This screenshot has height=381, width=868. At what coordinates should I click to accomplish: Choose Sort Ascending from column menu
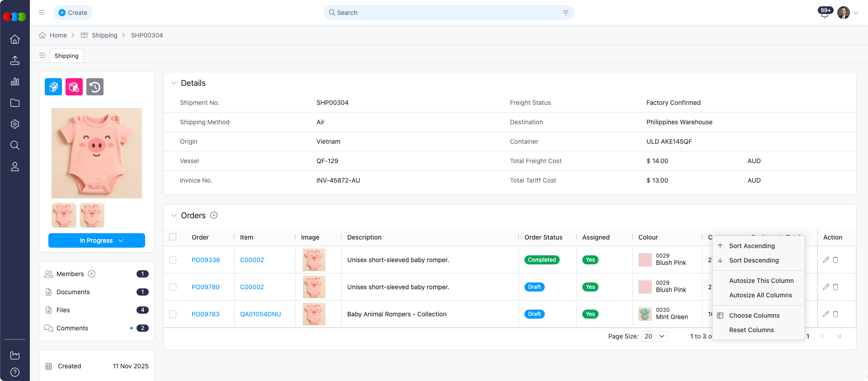[x=752, y=246]
